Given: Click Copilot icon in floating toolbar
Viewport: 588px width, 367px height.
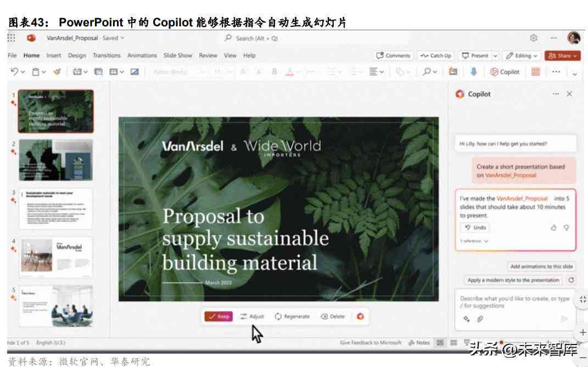Looking at the screenshot, I should coord(360,316).
